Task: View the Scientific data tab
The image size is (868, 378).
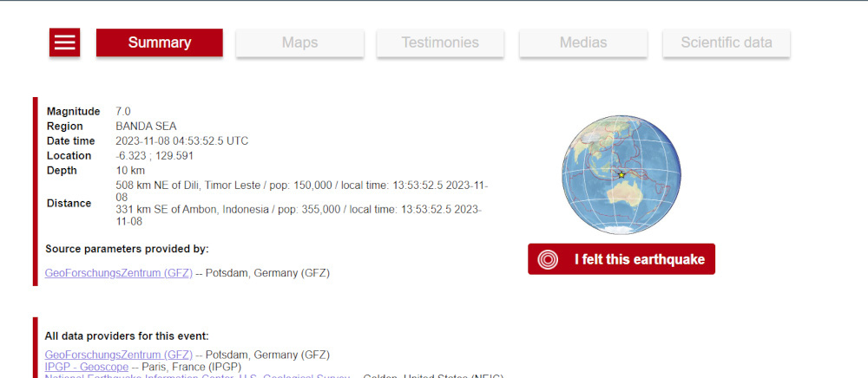Action: [726, 42]
